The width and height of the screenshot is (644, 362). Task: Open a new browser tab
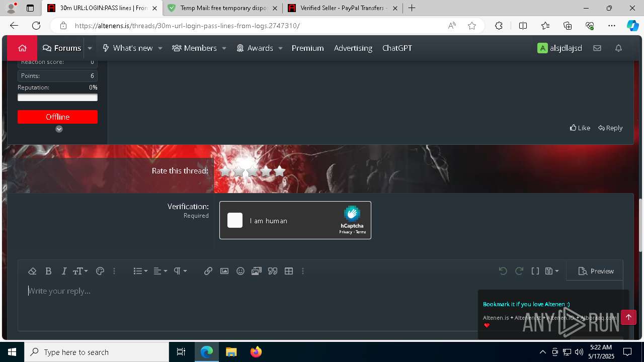tap(412, 8)
